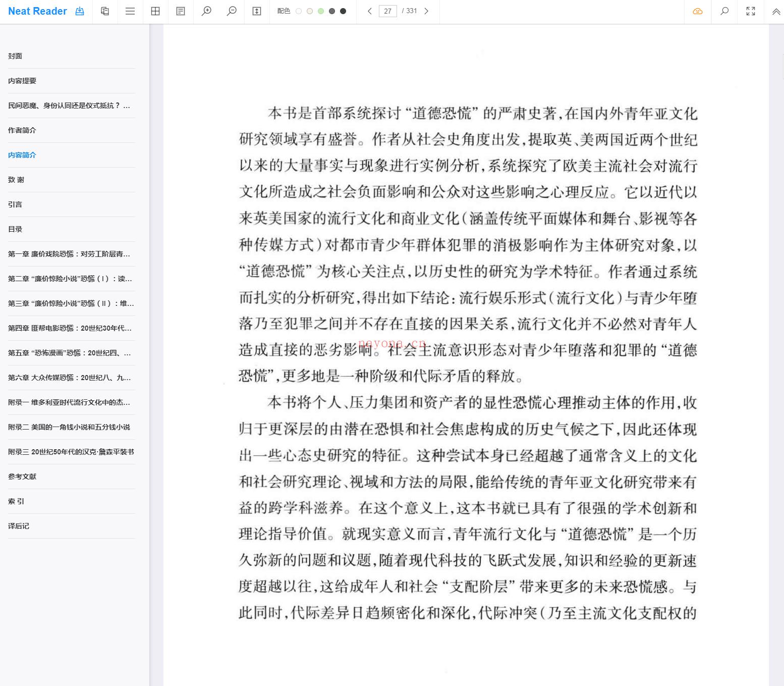
Task: Open the 民间恶魔、身份认同还是仪式抵抗 entry
Action: coord(69,105)
